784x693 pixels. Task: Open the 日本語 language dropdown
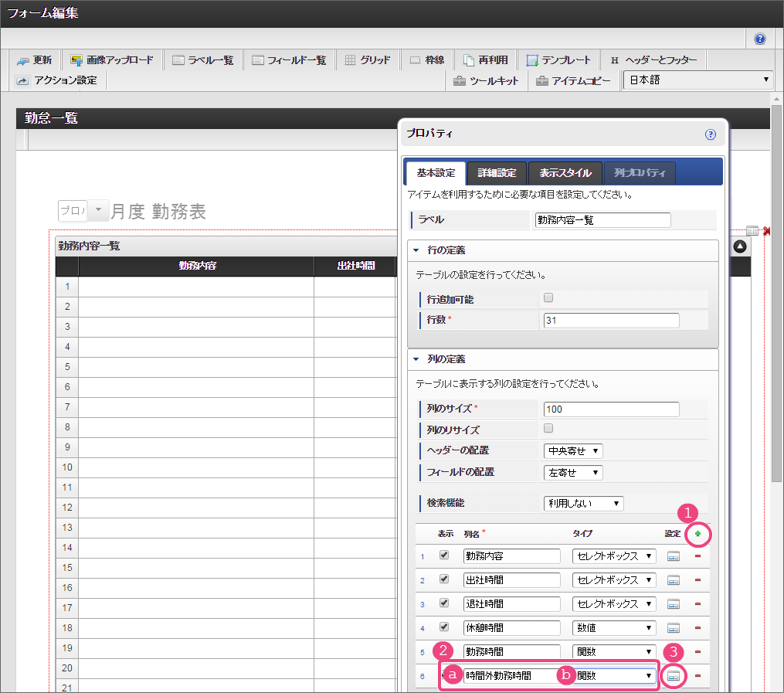pyautogui.click(x=698, y=80)
